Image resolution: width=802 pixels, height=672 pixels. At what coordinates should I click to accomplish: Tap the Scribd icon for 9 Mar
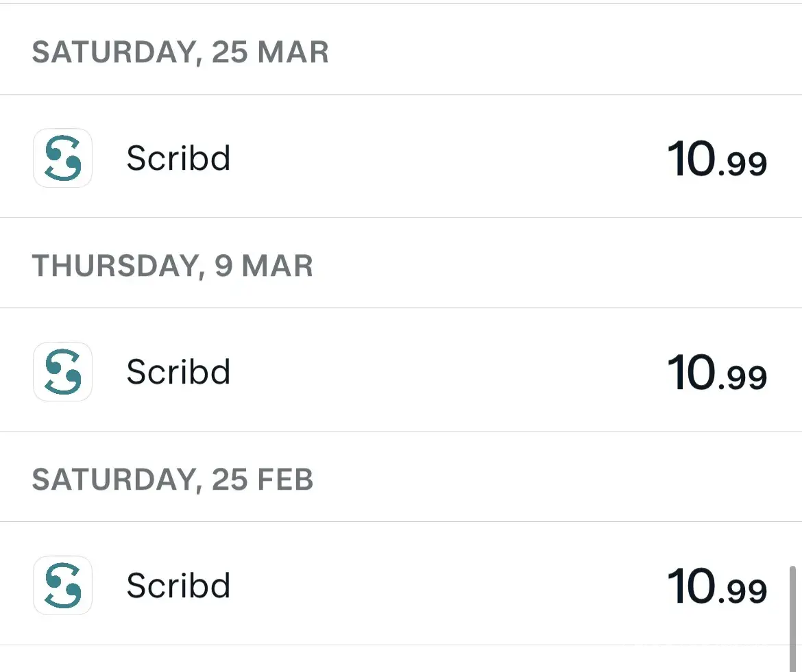click(x=62, y=371)
